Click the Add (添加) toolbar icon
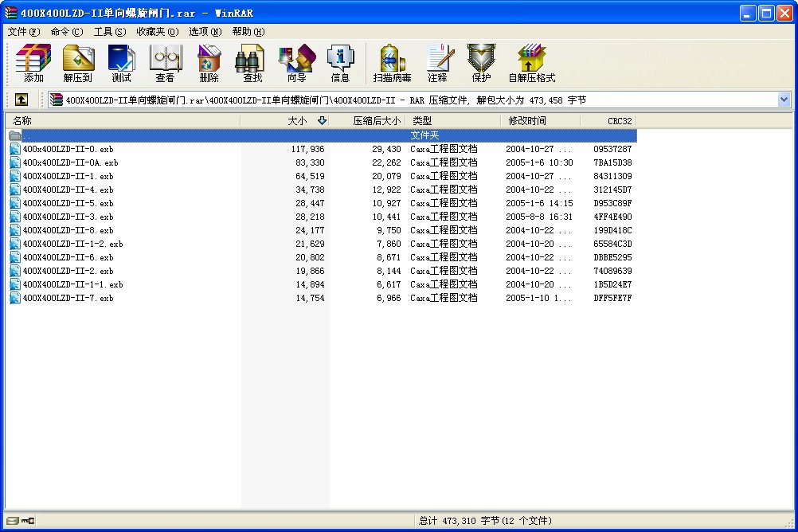Image resolution: width=798 pixels, height=532 pixels. 33,63
